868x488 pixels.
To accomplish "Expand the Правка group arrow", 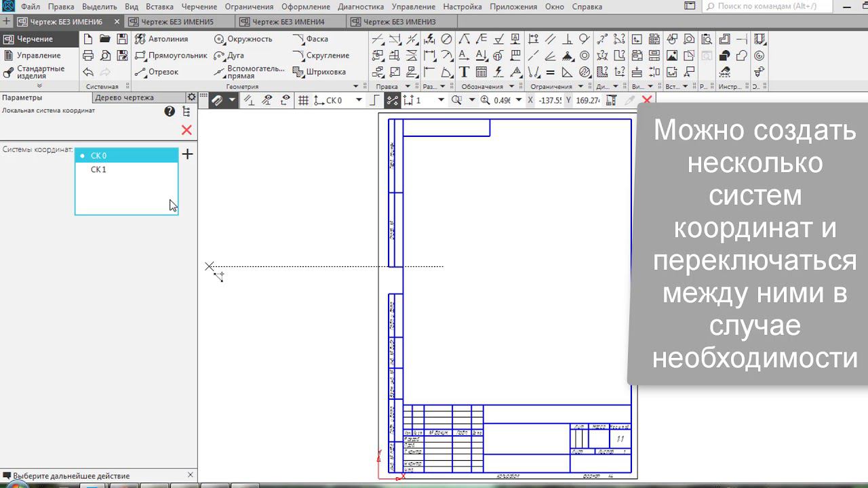I will coord(408,87).
